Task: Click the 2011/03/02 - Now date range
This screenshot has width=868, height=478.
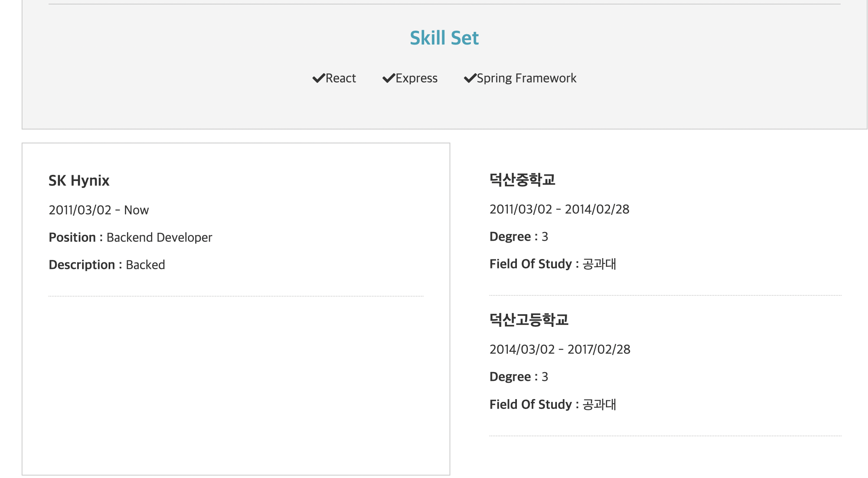Action: tap(98, 210)
